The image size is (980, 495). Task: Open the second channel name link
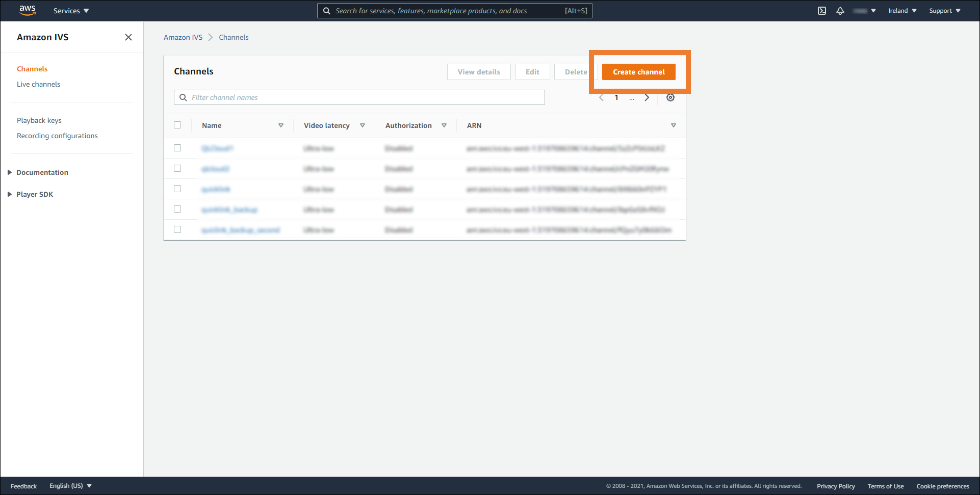[215, 169]
